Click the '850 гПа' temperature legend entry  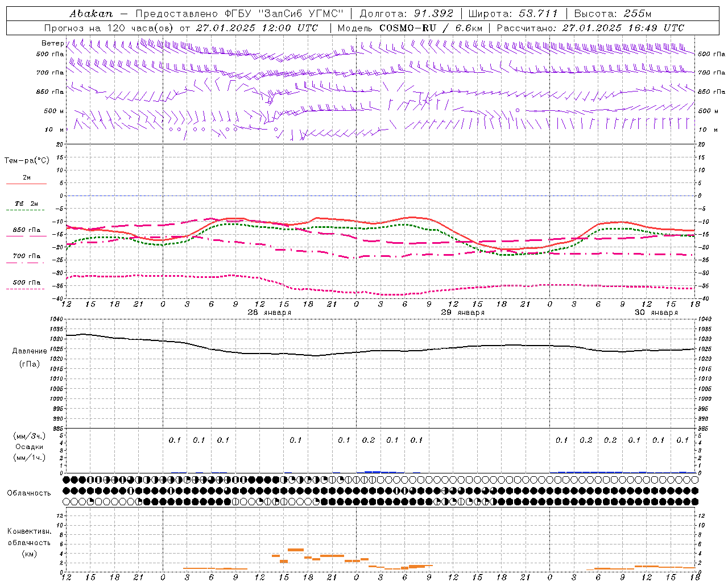tap(27, 230)
